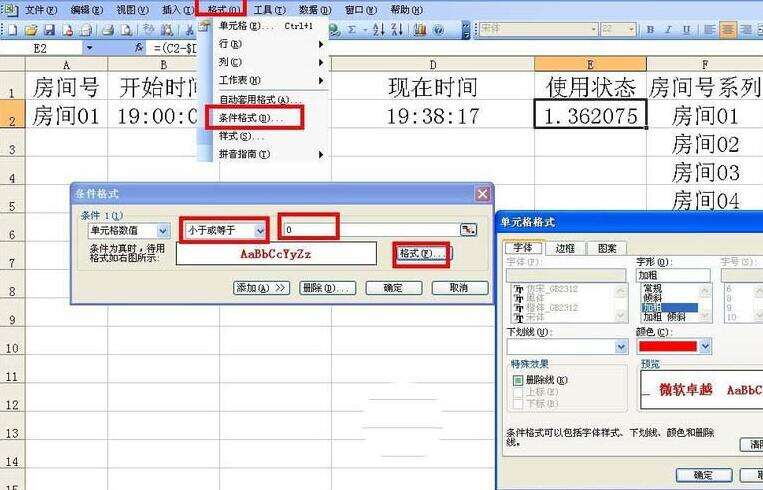Click the AutoSum sigma icon

(x=351, y=30)
